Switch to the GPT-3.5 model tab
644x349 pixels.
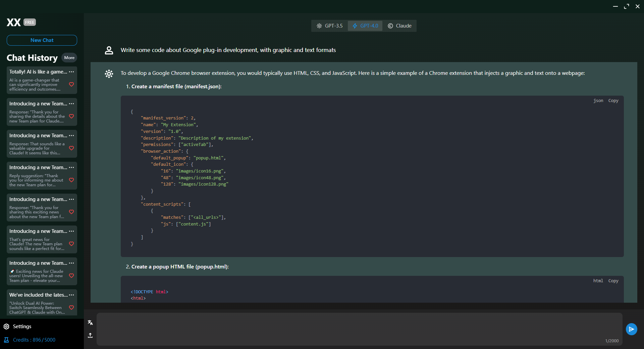pyautogui.click(x=330, y=26)
